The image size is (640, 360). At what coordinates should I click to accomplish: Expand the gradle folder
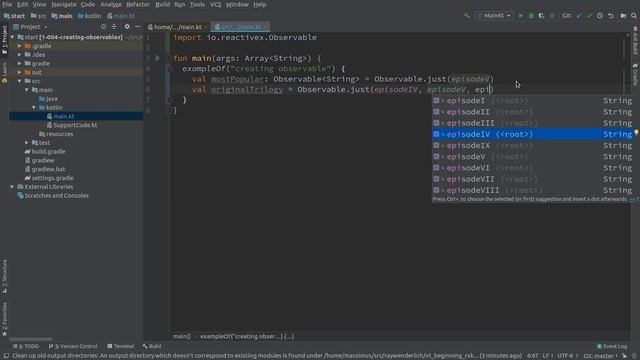point(20,64)
